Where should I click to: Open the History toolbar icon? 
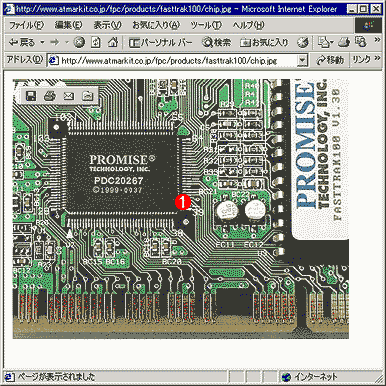(303, 42)
